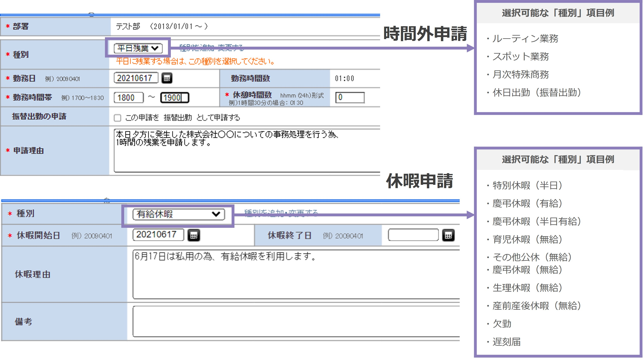Open calendar picker for 休暇開始日
Screen dimensions: 644x359
(x=194, y=235)
